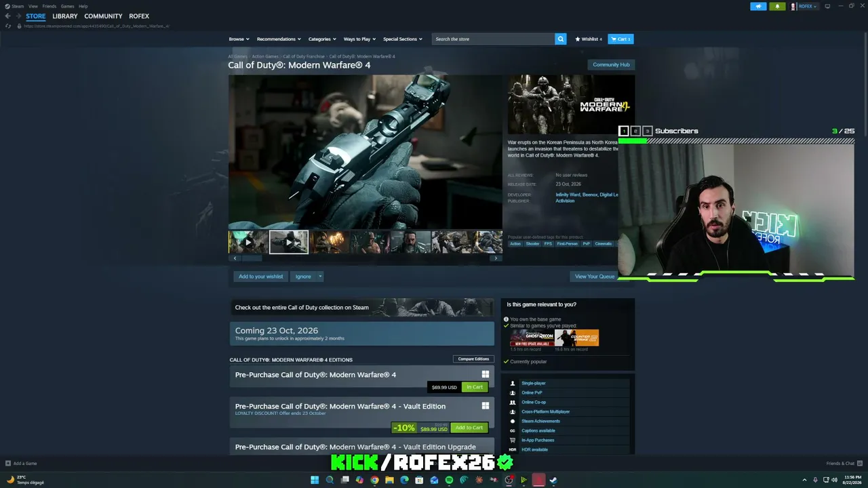Viewport: 868px width, 488px height.
Task: Launch Google Chrome from the taskbar
Action: pyautogui.click(x=374, y=480)
